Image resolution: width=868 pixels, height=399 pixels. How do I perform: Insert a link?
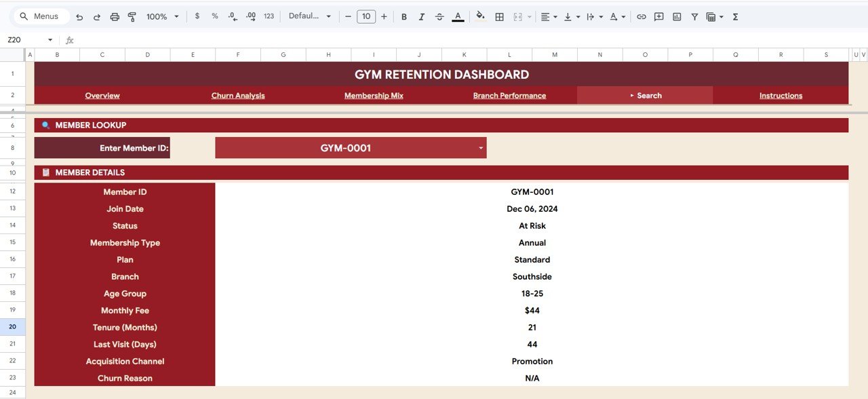642,16
